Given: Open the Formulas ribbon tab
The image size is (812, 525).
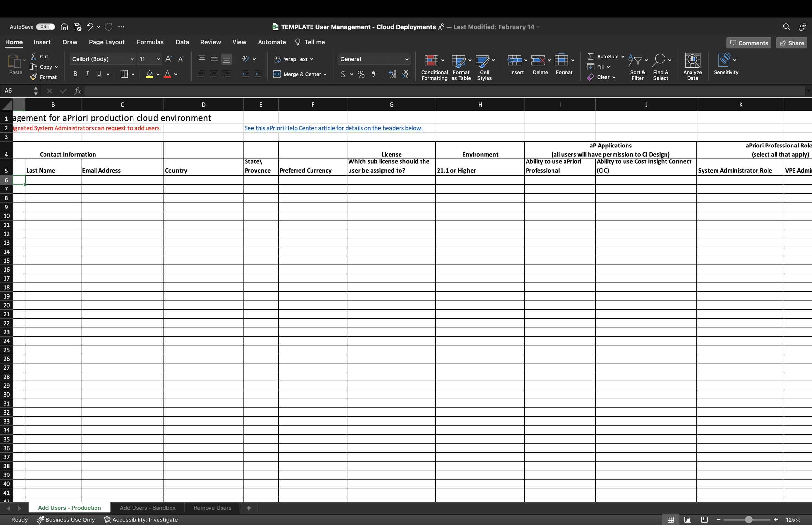Looking at the screenshot, I should point(150,42).
